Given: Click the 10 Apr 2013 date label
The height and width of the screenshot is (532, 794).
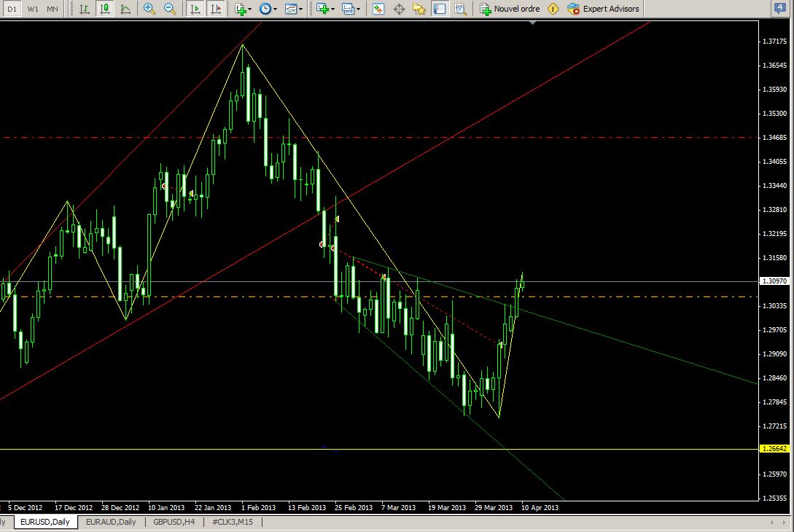Looking at the screenshot, I should (540, 507).
